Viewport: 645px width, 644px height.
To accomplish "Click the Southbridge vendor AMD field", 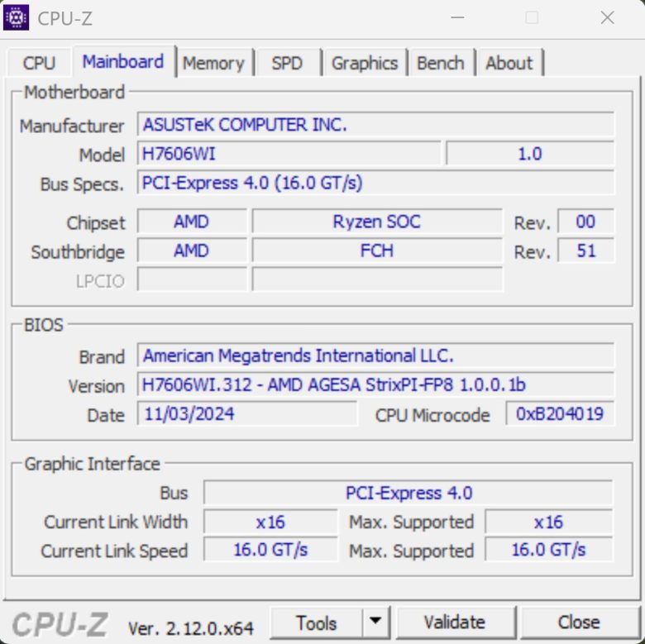I will (192, 250).
